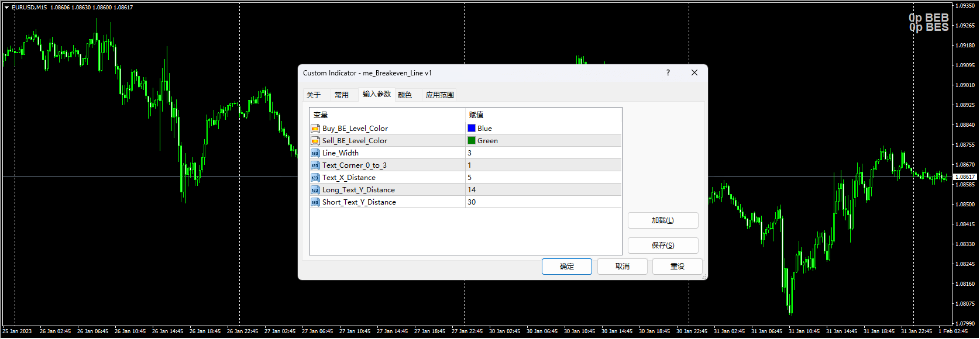Click the Short_Text_Y_Distance parameter icon
The height and width of the screenshot is (339, 980).
[x=315, y=202]
